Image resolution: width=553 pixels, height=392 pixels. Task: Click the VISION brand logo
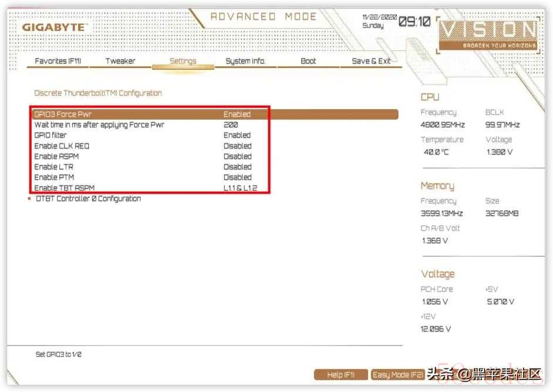coord(487,33)
